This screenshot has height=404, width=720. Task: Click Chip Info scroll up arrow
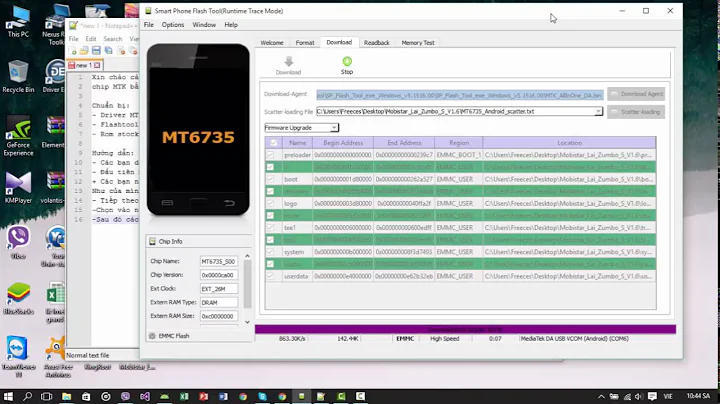248,256
